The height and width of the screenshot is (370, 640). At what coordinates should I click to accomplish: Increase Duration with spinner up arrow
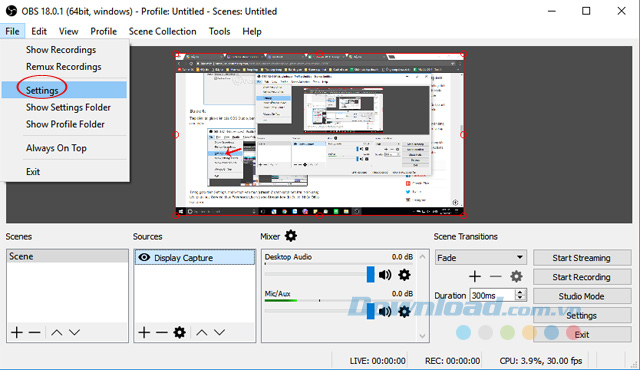pos(520,292)
